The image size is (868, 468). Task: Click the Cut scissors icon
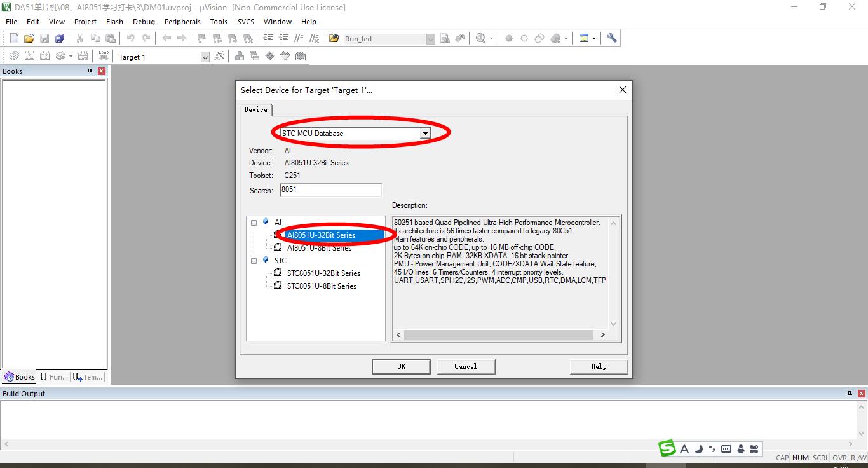point(80,38)
